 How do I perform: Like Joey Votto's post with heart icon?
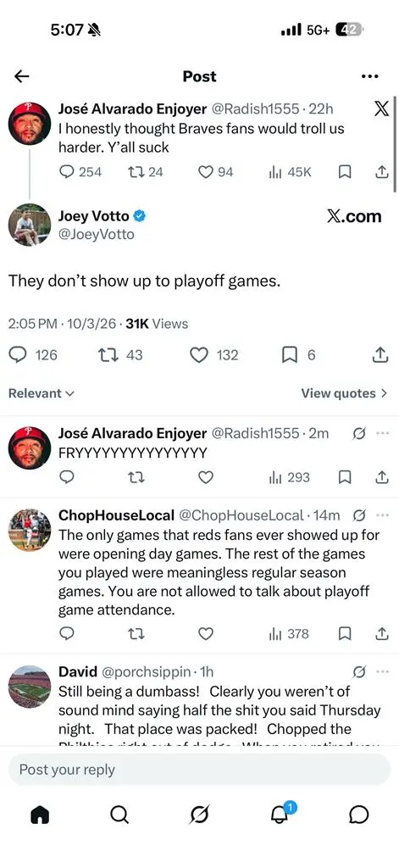199,355
